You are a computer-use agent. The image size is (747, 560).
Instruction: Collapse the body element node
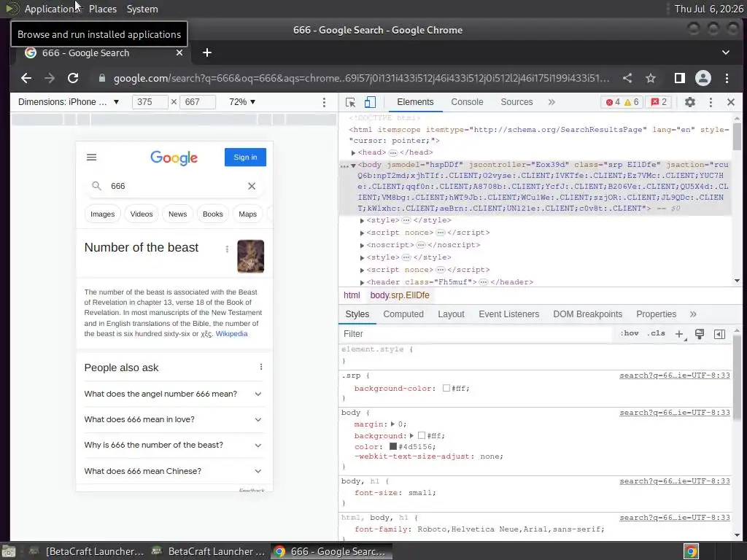(354, 166)
